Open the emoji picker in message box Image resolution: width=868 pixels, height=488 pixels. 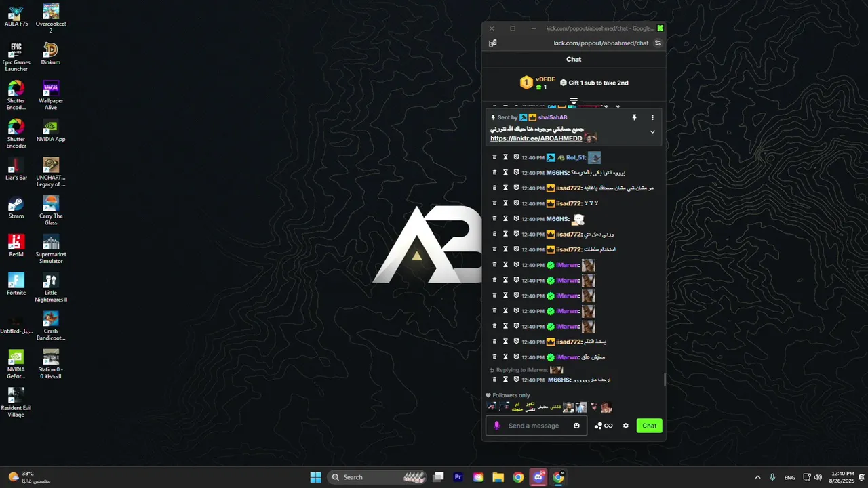click(x=576, y=426)
